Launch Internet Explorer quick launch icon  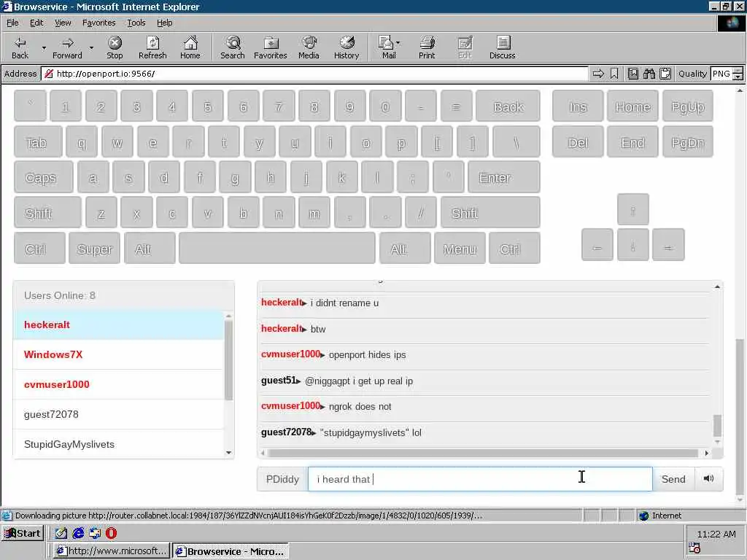coord(78,533)
